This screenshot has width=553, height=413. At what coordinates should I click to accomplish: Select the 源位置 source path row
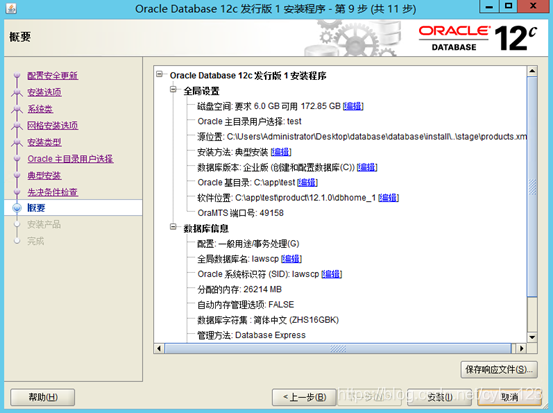point(362,136)
